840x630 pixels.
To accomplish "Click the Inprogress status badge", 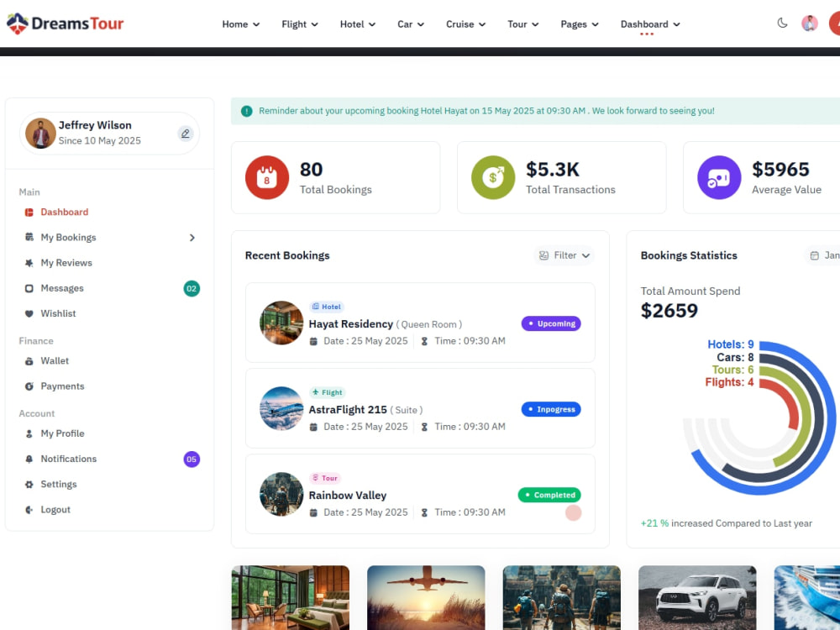I will coord(551,409).
